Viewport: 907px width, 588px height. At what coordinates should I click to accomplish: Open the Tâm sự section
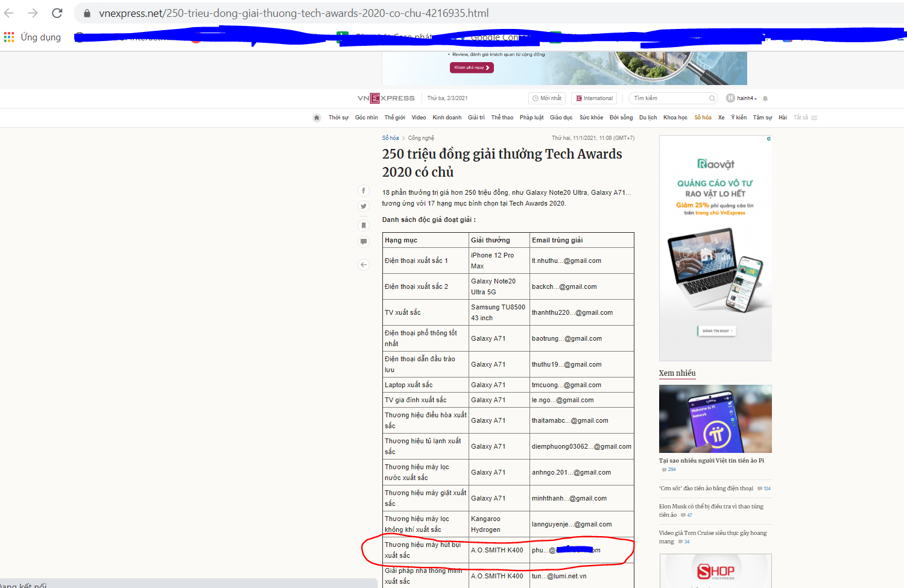(762, 118)
